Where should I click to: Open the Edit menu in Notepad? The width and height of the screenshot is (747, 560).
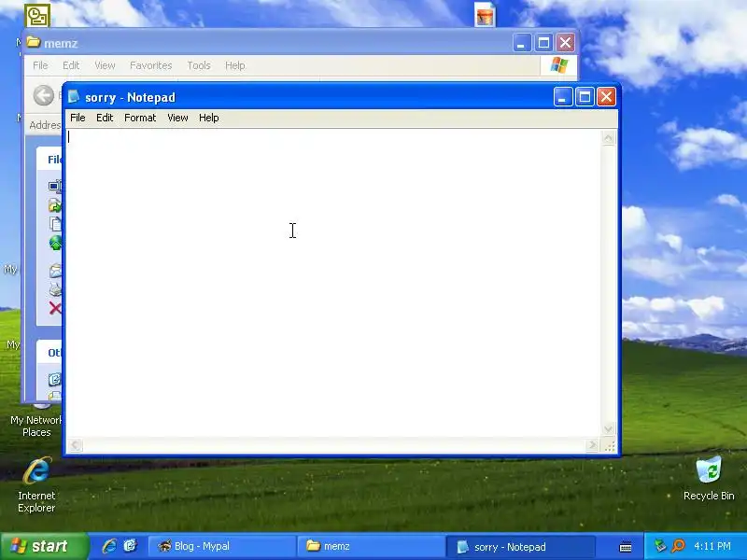105,118
